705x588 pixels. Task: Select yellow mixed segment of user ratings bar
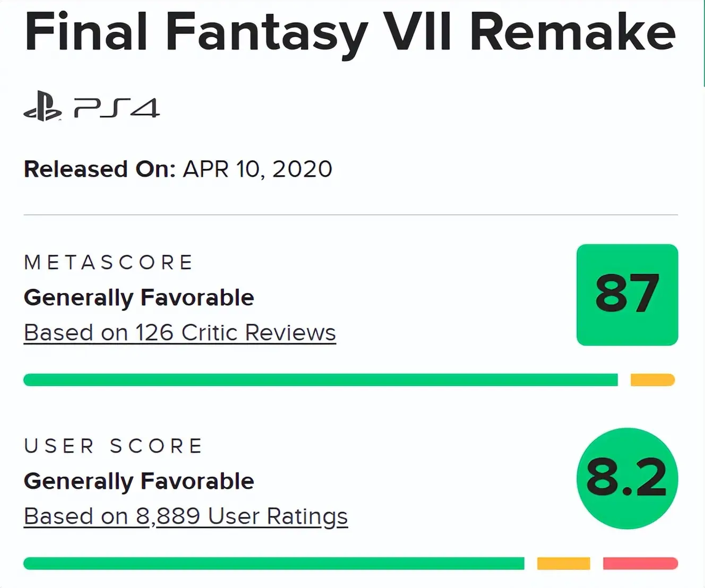point(563,564)
